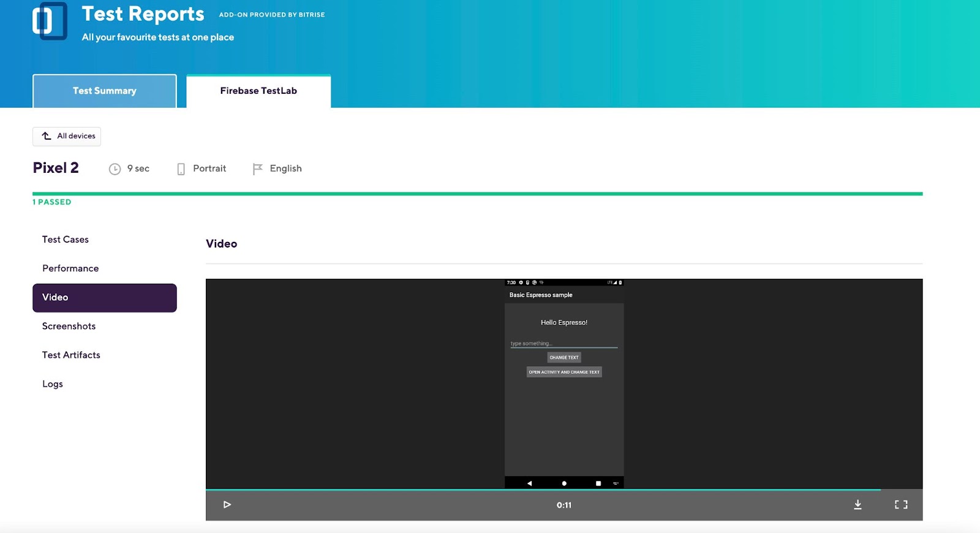
Task: Click OPEN ACTIVITY AND CHANGE TEXT in video
Action: 564,372
